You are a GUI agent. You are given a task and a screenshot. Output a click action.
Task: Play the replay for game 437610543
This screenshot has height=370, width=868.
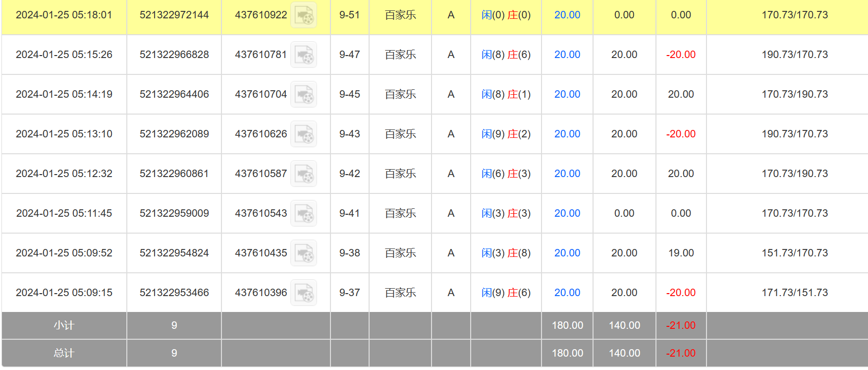pyautogui.click(x=304, y=214)
